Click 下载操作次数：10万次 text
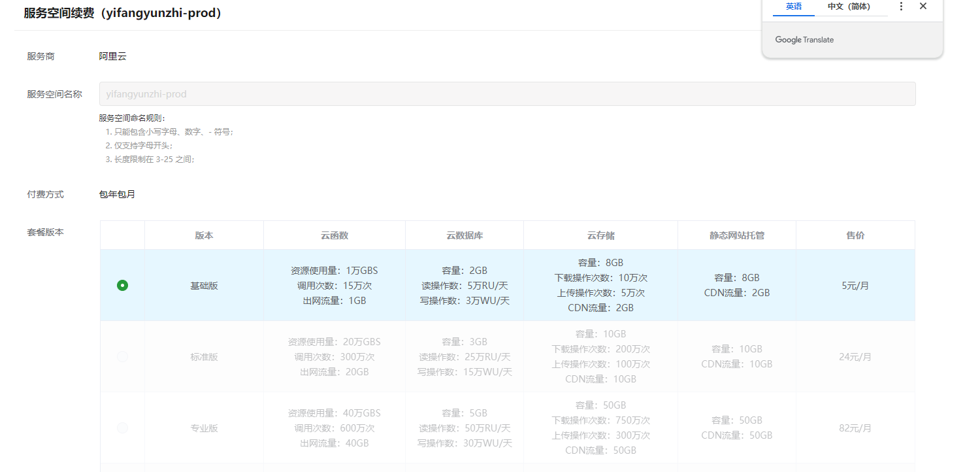 click(600, 278)
